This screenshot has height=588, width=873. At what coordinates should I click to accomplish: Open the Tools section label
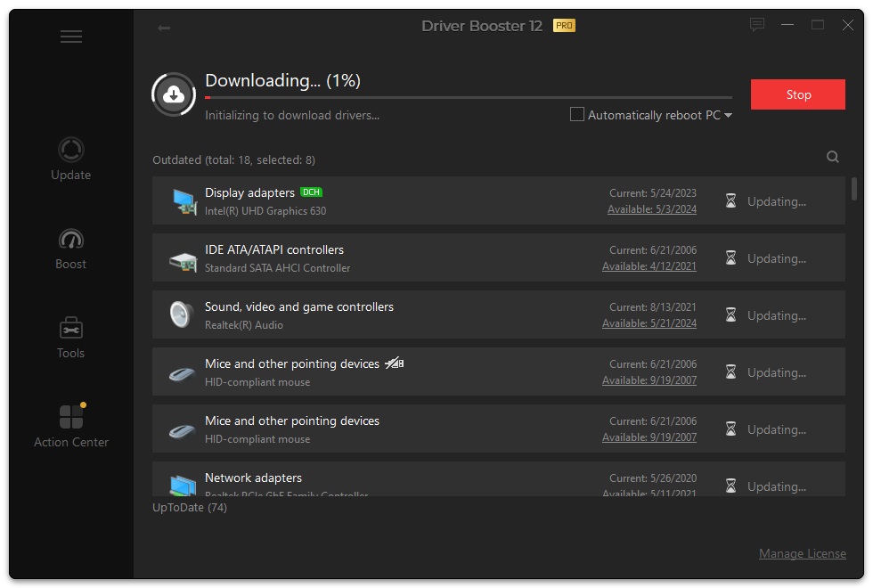70,353
